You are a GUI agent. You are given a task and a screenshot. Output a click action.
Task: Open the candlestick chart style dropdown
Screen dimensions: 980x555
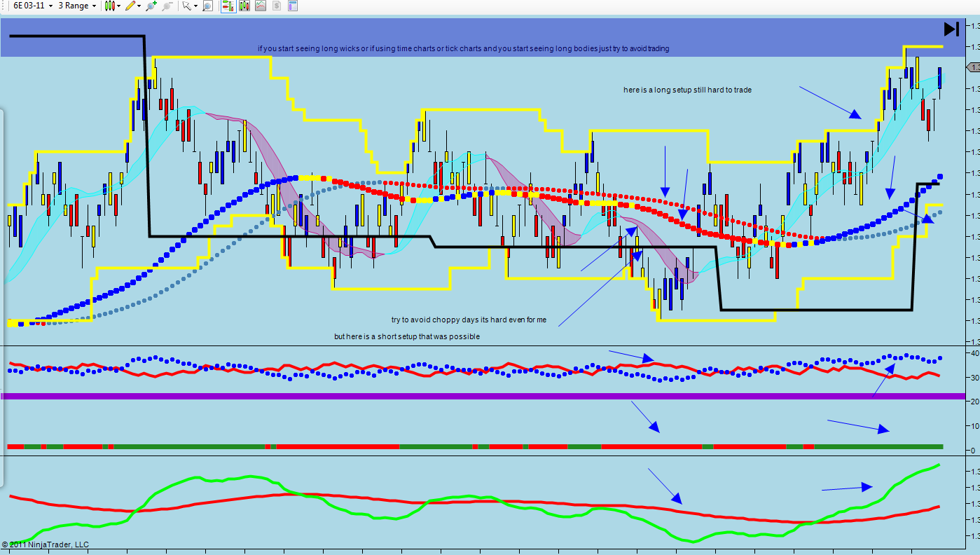coord(112,6)
